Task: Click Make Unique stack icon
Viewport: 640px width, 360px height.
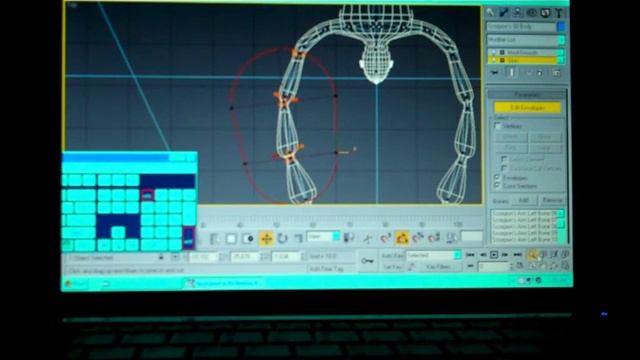Action: point(529,73)
